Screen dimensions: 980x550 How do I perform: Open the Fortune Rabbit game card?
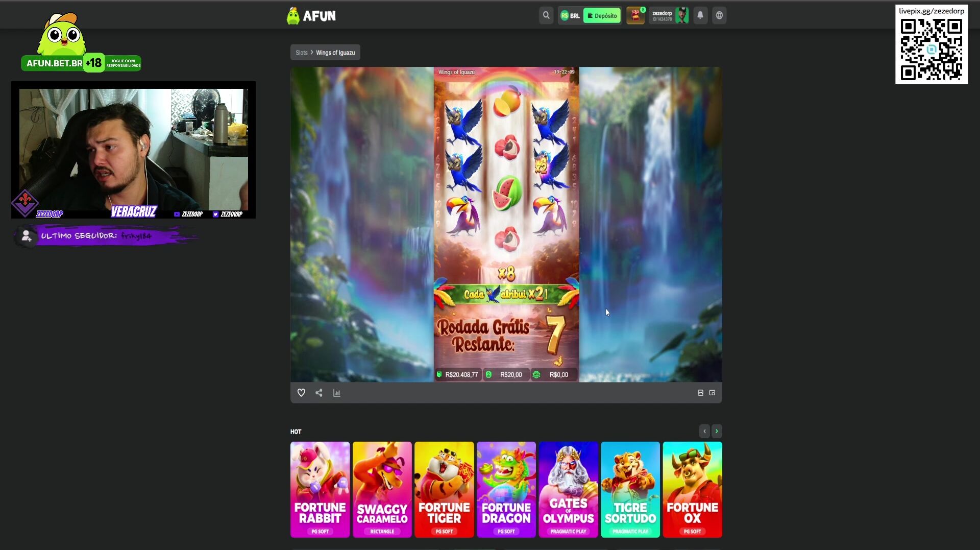(x=320, y=489)
